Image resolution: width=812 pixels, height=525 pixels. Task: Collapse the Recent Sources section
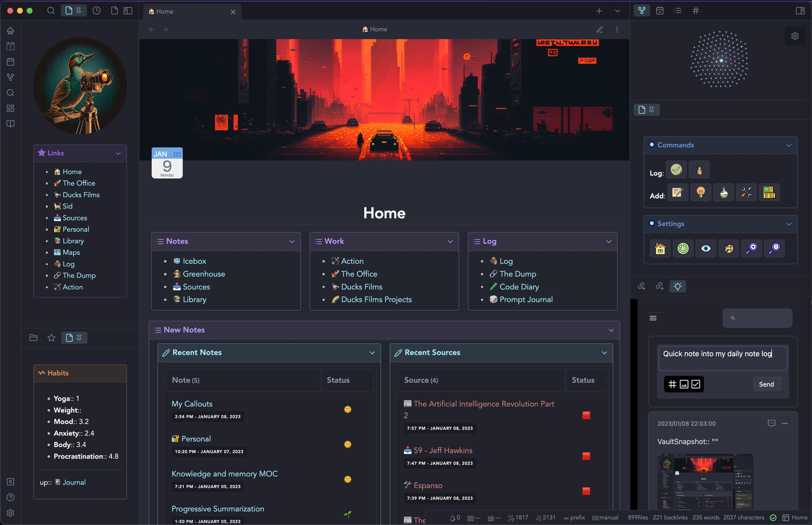point(604,353)
